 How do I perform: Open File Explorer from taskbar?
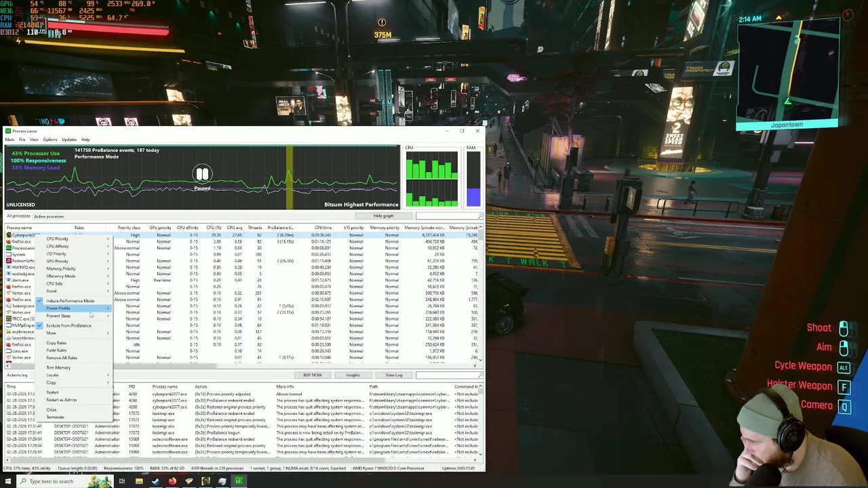click(139, 481)
